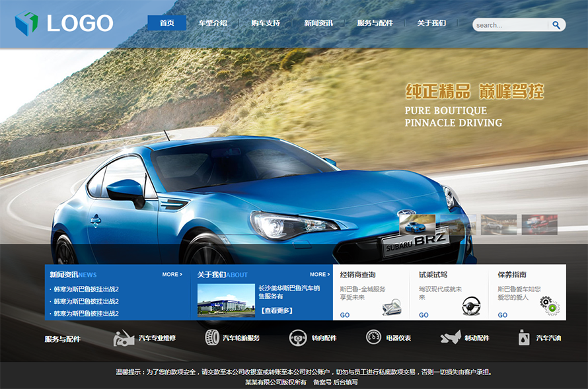Click the 汽车汽油 label
This screenshot has height=389, width=588.
click(x=548, y=337)
